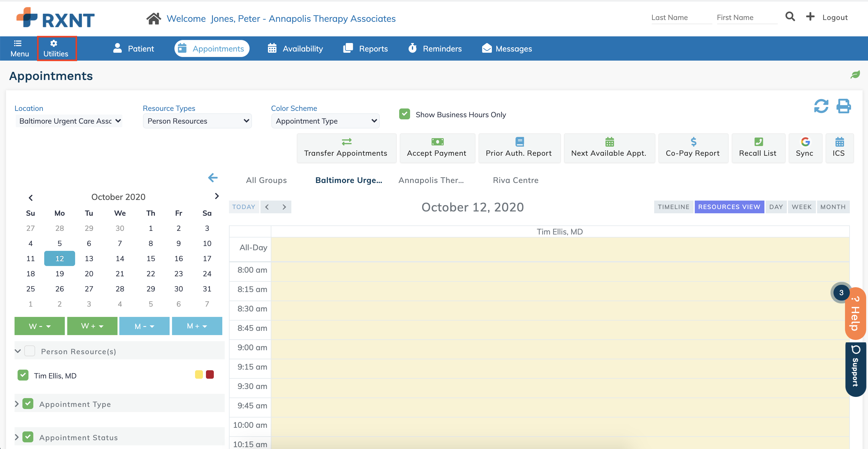Click the home icon beside Welcome
Viewport: 868px width, 449px height.
tap(153, 18)
